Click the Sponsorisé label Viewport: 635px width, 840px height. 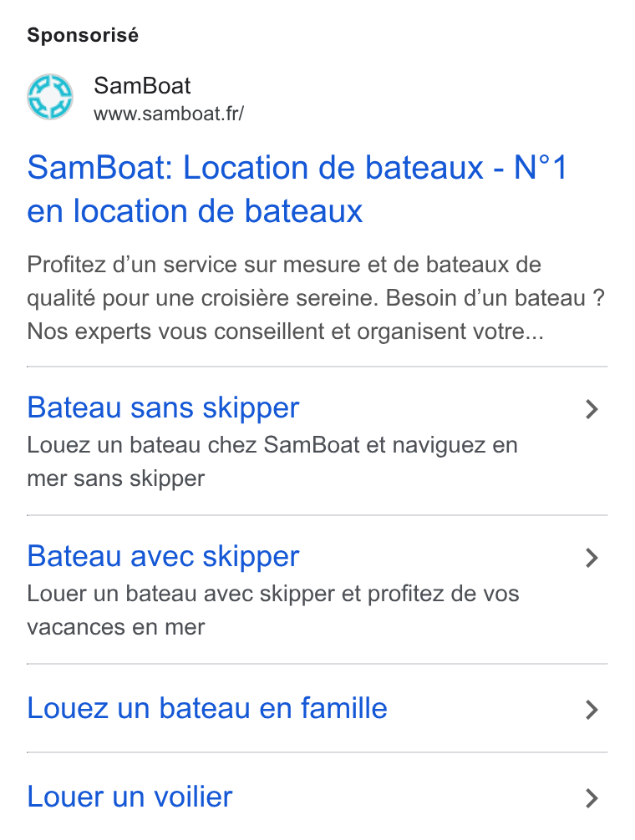(x=83, y=35)
